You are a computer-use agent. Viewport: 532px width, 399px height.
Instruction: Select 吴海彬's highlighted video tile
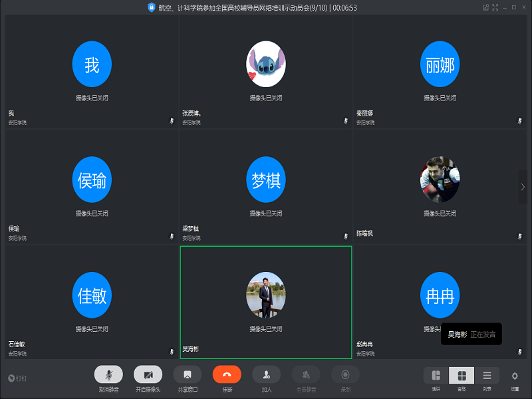(266, 303)
